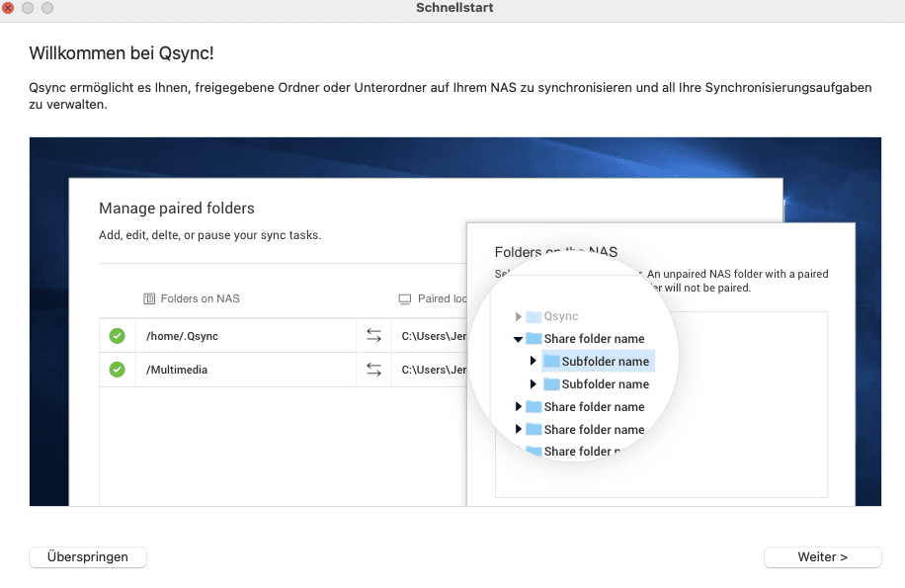Click C:\Users\Jer path in /home/.Qsync row
Viewport: 905px width, 588px height.
pyautogui.click(x=434, y=336)
